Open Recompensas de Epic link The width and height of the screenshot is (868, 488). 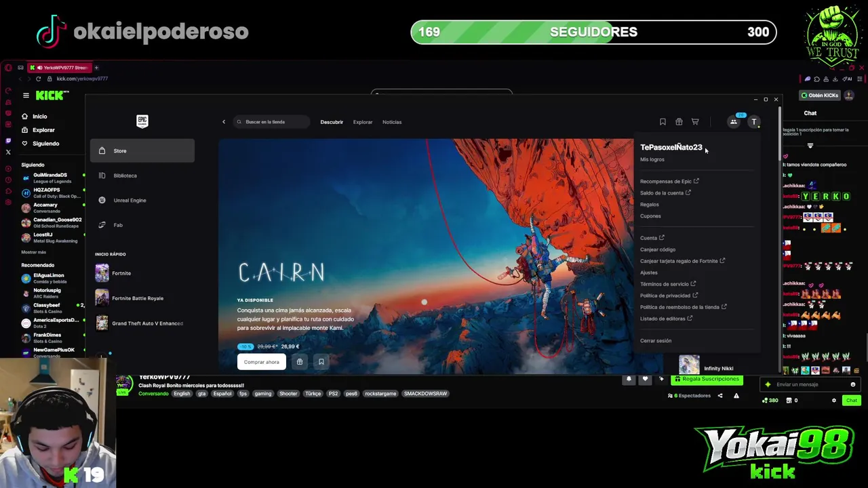(x=669, y=181)
